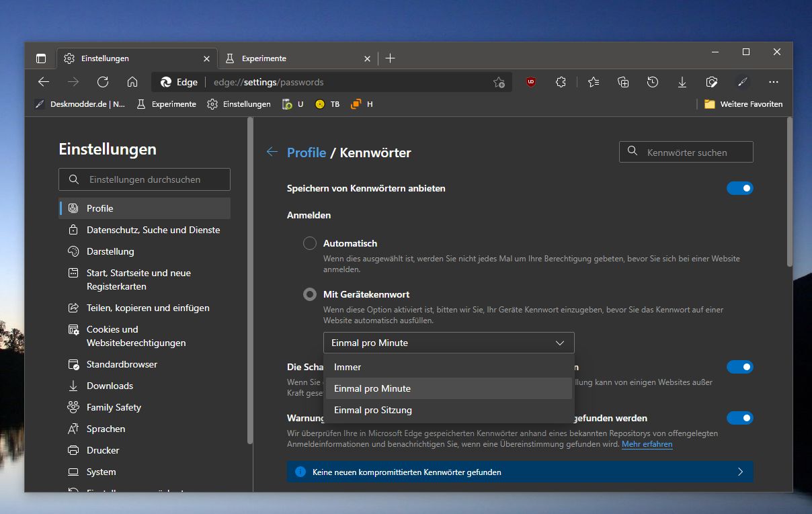Open Profile in settings sidebar

145,208
